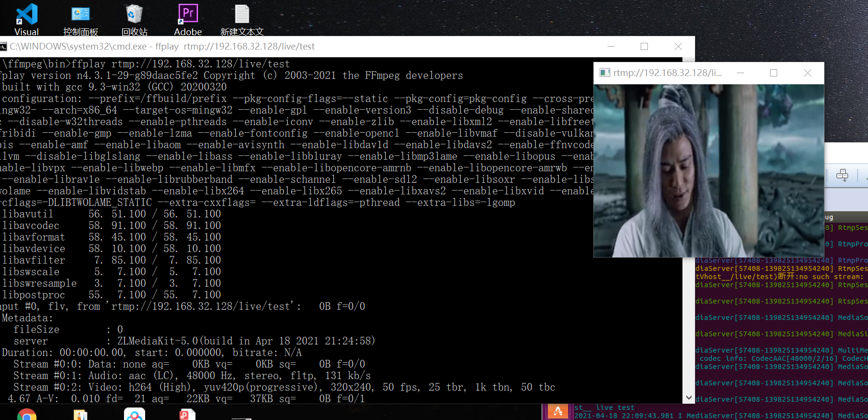
Task: Launch the Adobe Premiere desktop shortcut
Action: [188, 19]
